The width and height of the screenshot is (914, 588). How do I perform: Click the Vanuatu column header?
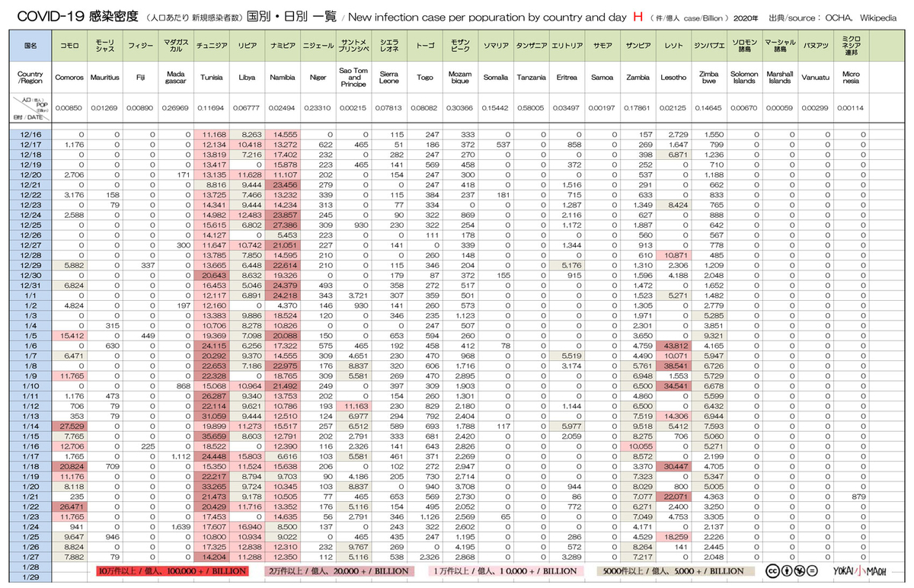[816, 78]
